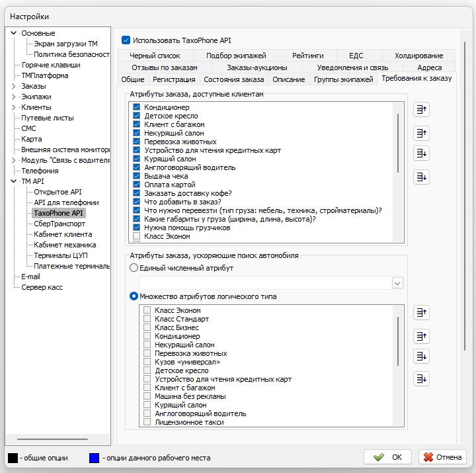Viewport: 476px width, 473px height.
Task: Collapse the TM API tree node
Action: pos(13,181)
